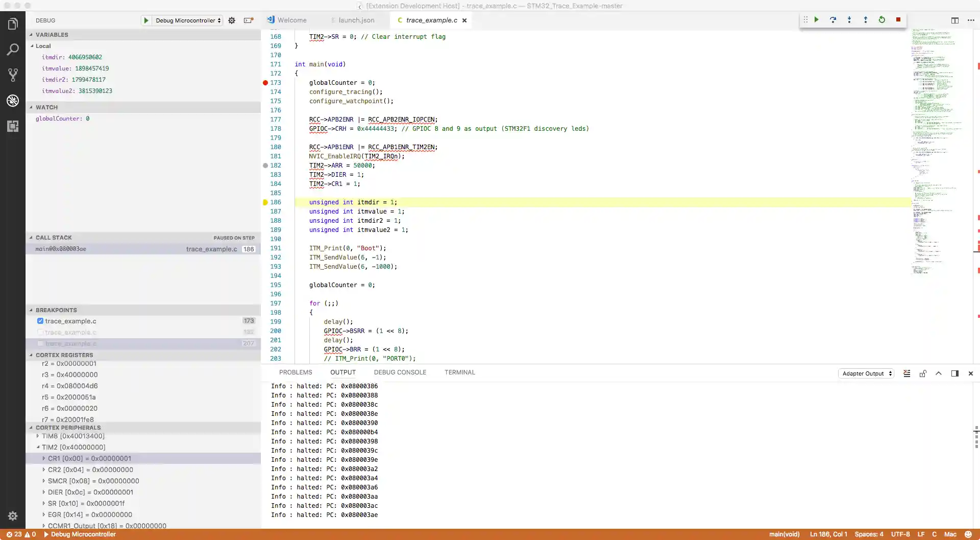
Task: Open the Search view in the activity bar
Action: [x=13, y=49]
